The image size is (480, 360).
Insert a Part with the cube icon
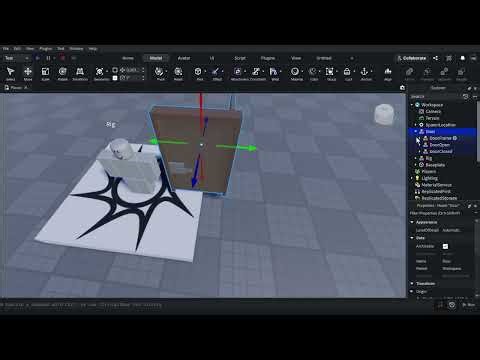tap(198, 71)
